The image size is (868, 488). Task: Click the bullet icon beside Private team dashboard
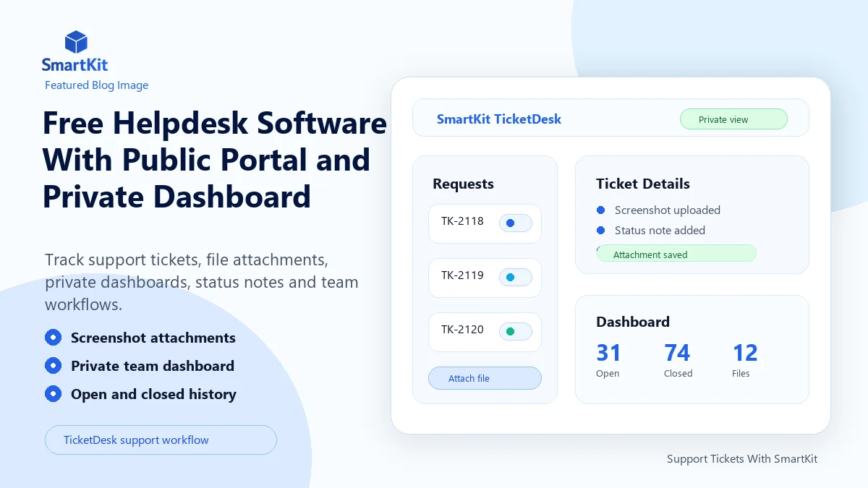tap(53, 366)
